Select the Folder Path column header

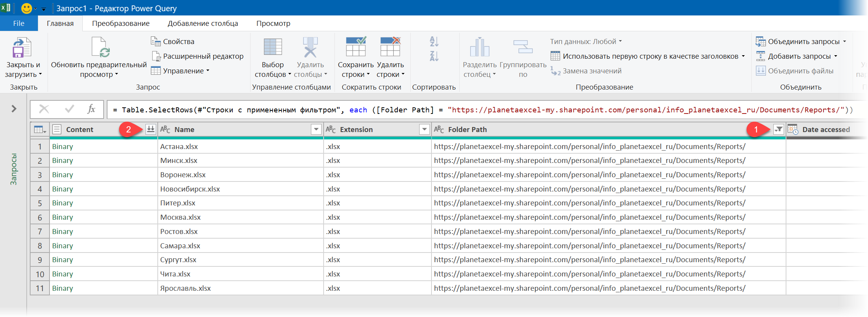[x=609, y=129]
